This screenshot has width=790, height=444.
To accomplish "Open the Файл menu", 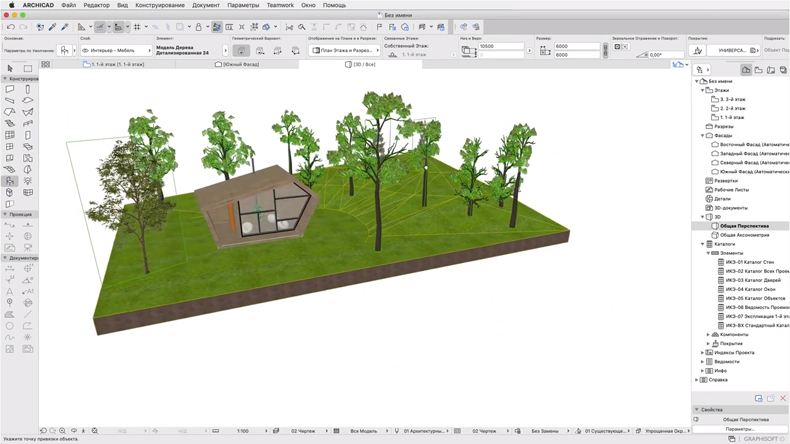I will click(69, 5).
